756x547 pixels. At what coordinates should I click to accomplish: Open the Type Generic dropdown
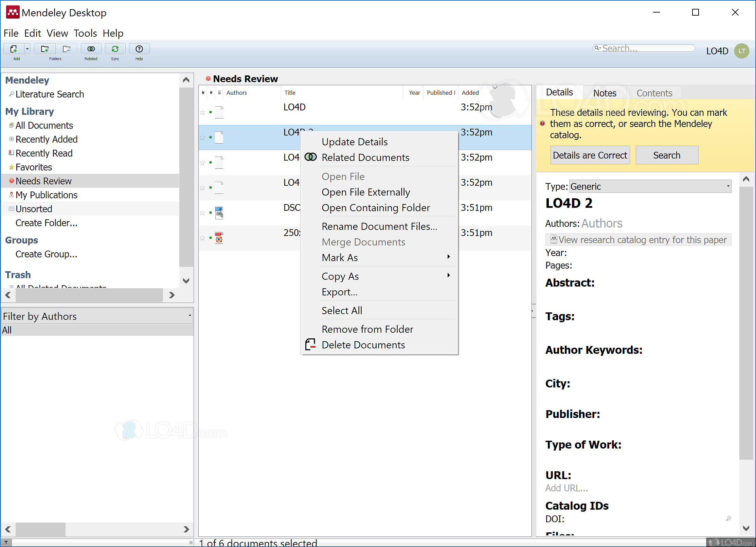pos(650,186)
